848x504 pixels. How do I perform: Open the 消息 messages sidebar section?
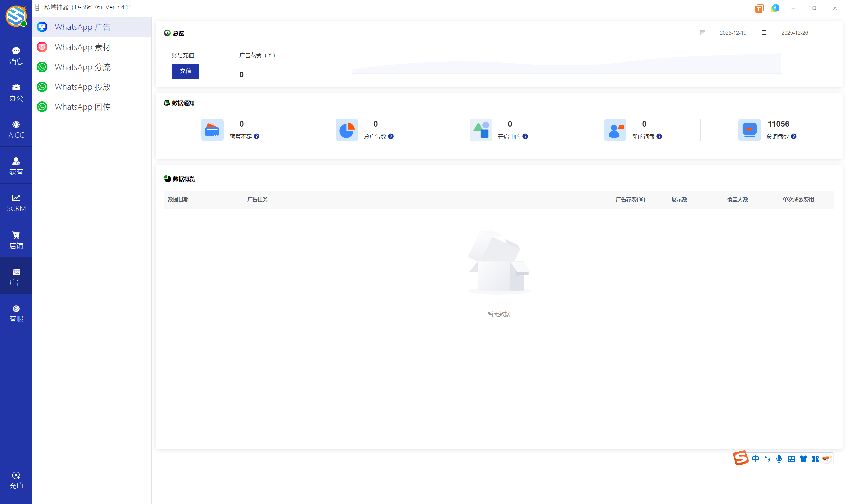pos(16,56)
